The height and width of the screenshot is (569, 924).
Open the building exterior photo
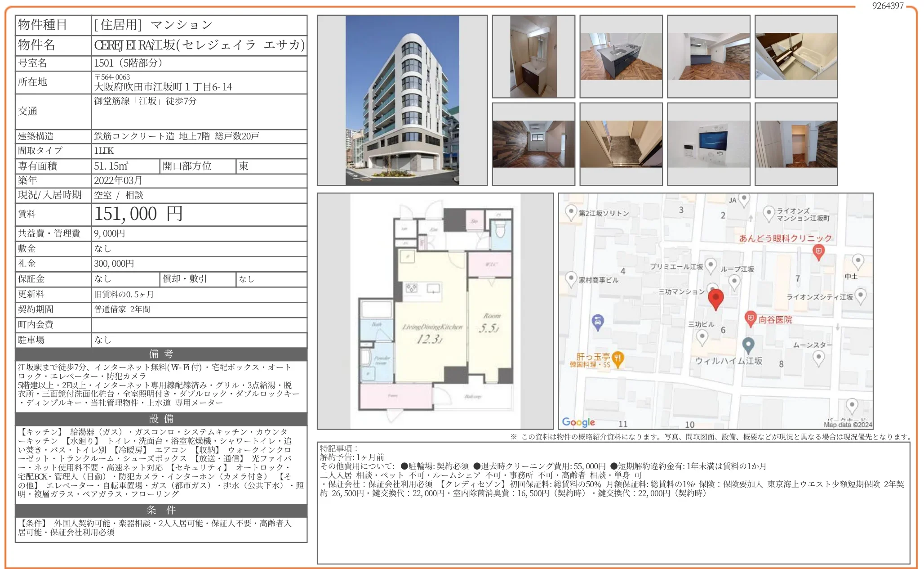pos(402,100)
